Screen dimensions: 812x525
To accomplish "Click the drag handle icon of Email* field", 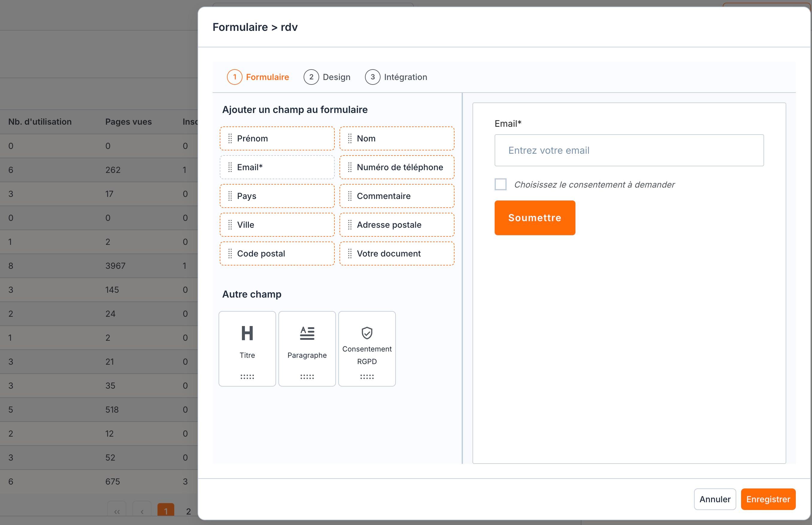I will pyautogui.click(x=230, y=167).
